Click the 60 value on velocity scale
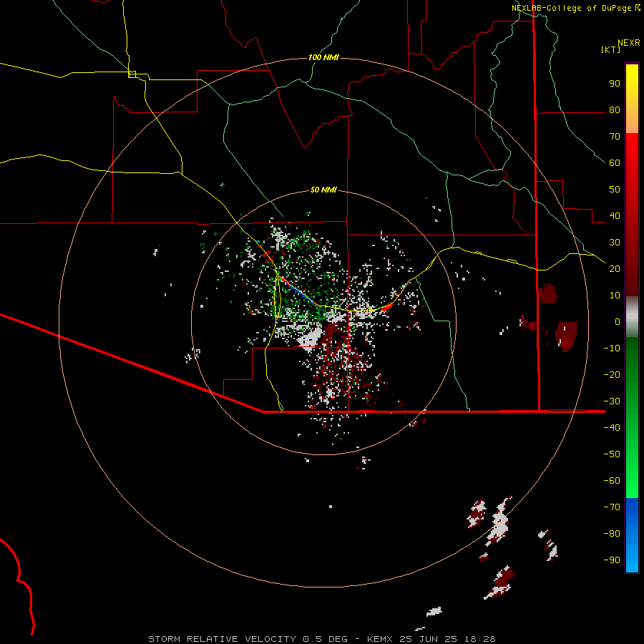 tap(615, 163)
